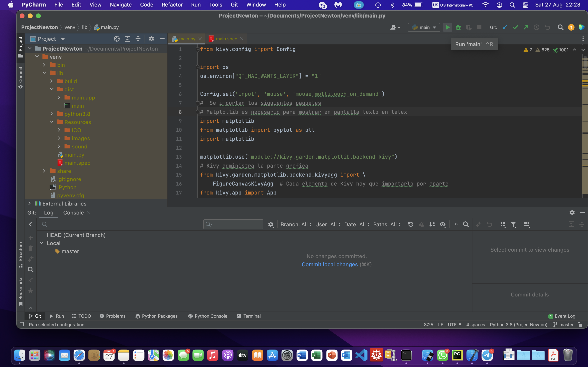Open Project panel settings gear
The width and height of the screenshot is (588, 367).
pos(151,39)
